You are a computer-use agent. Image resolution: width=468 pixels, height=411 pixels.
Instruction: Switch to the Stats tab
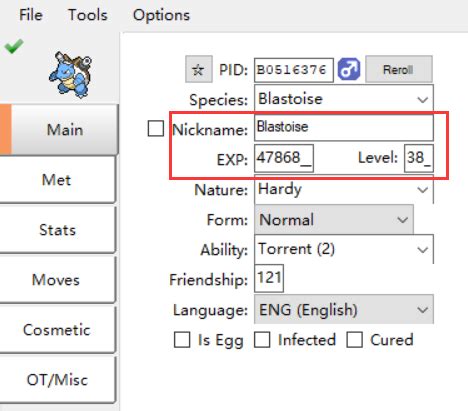57,230
